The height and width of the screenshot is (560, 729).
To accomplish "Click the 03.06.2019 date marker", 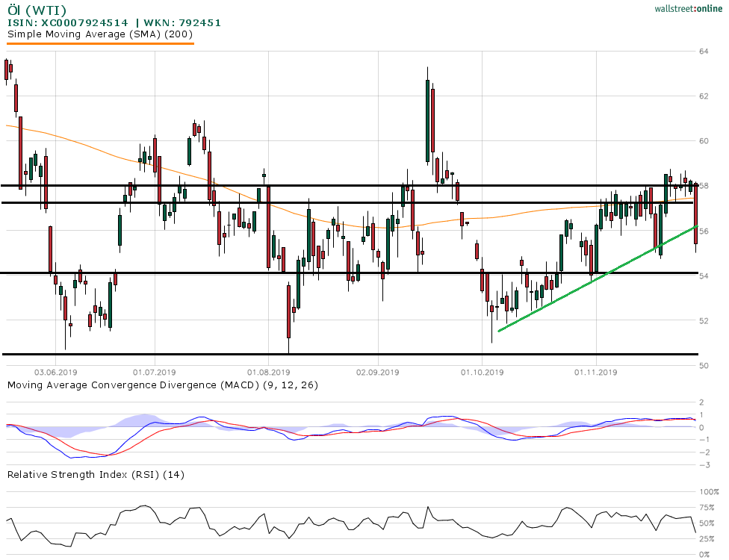I will [55, 371].
